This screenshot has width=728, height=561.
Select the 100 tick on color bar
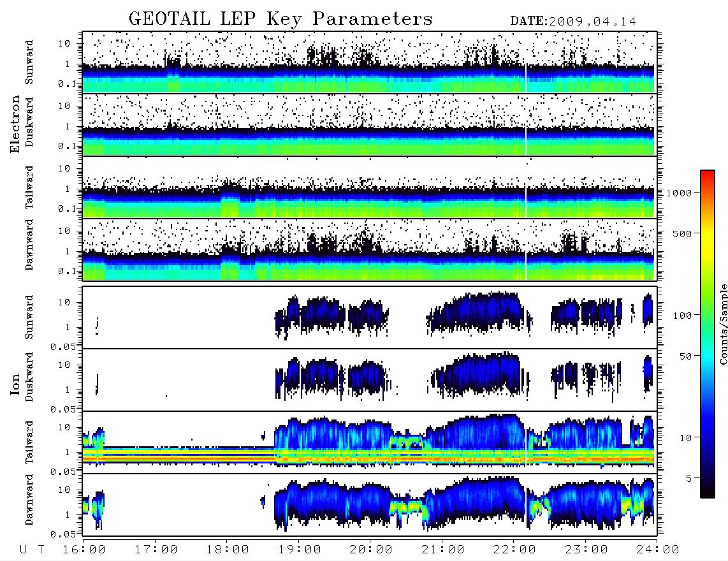point(682,316)
